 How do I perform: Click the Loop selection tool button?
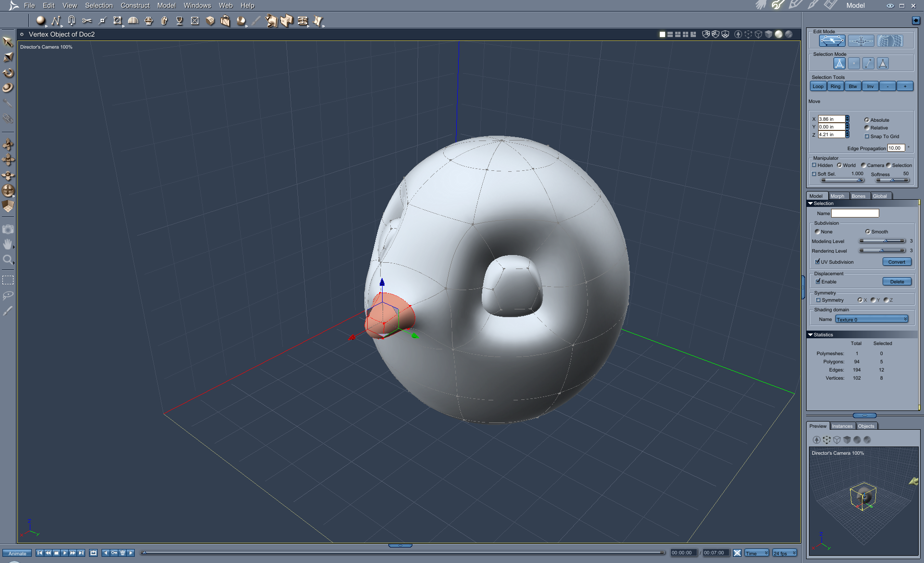click(x=818, y=86)
